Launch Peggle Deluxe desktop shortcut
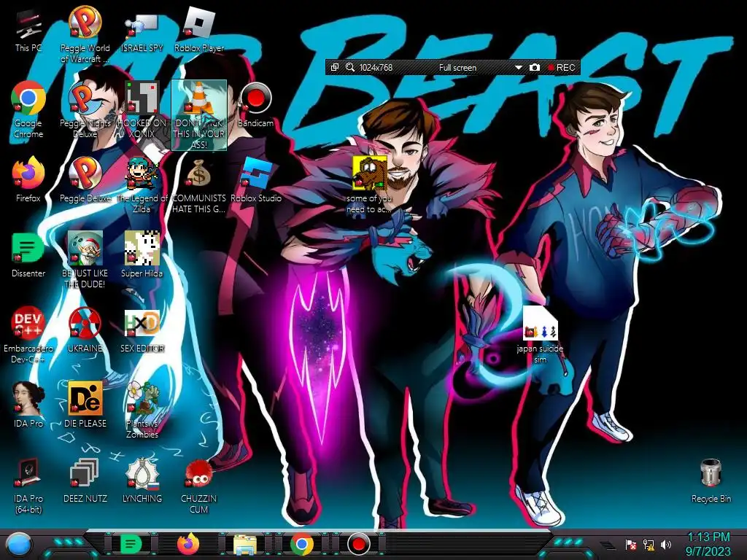Image resolution: width=747 pixels, height=560 pixels. pyautogui.click(x=85, y=180)
